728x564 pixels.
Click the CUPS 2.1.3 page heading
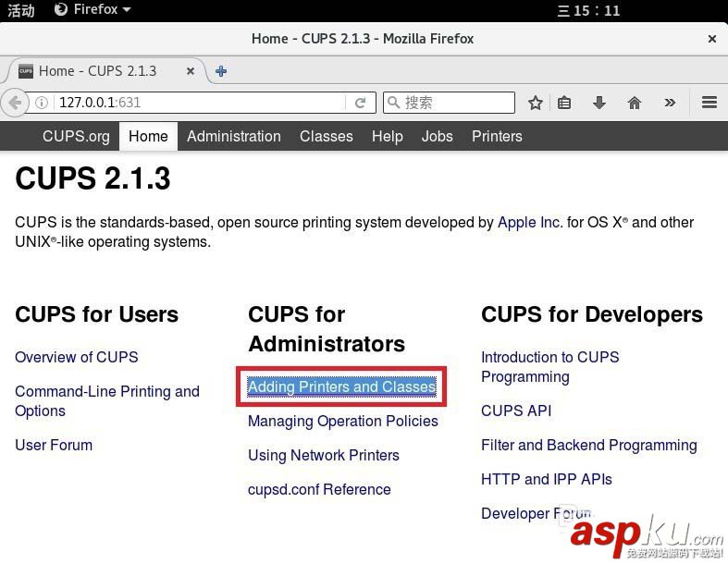pyautogui.click(x=93, y=178)
